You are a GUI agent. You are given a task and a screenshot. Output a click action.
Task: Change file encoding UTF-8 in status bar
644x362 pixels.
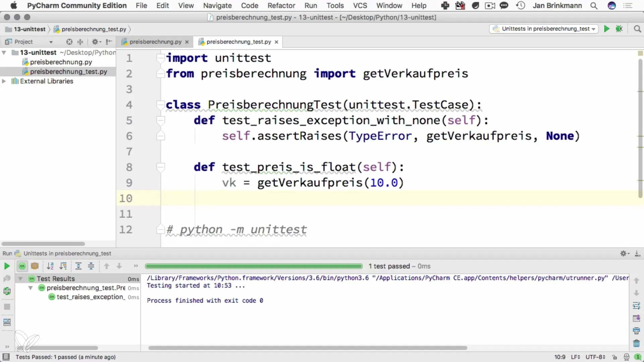[595, 357]
